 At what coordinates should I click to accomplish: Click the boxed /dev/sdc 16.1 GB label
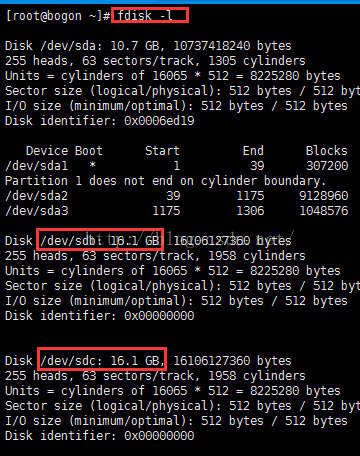click(102, 359)
